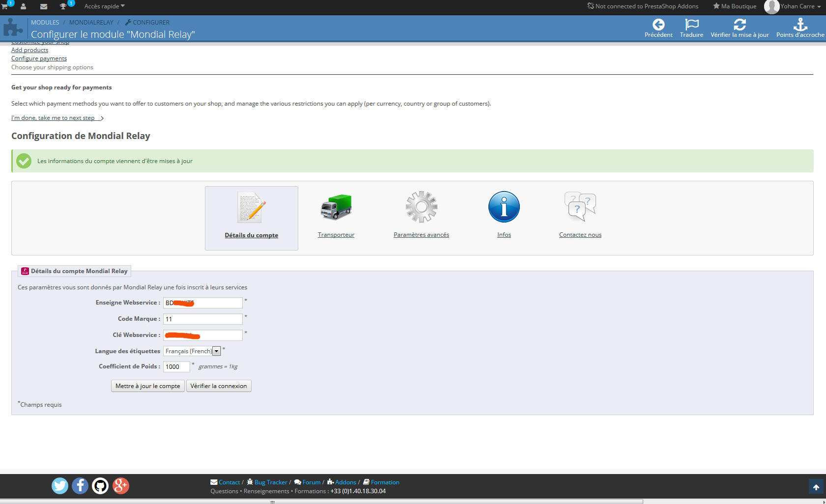The height and width of the screenshot is (504, 826).
Task: Open the Facebook icon in footer
Action: 80,486
